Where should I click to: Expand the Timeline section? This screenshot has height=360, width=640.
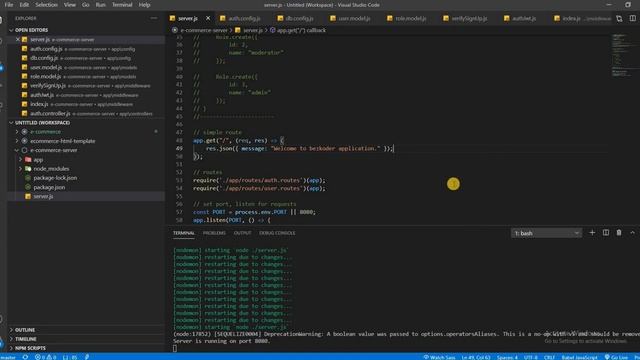26,339
